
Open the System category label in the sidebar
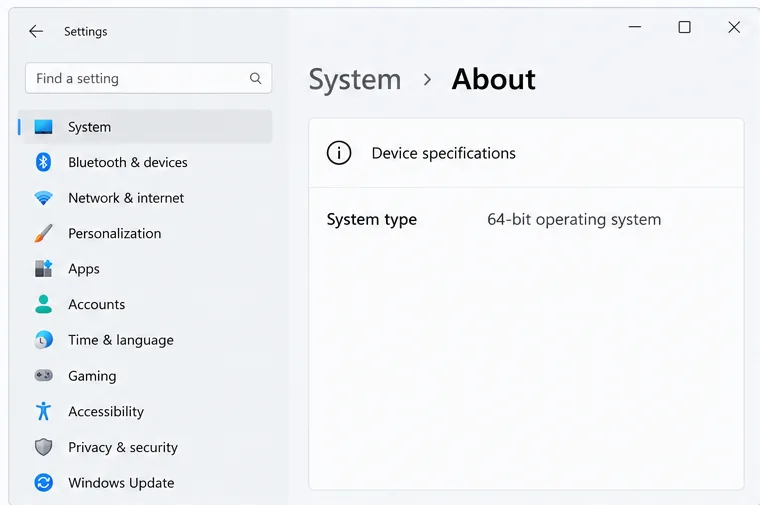[x=90, y=127]
